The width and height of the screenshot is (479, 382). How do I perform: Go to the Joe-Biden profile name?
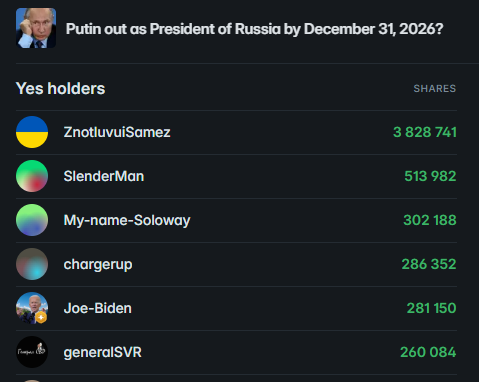[98, 308]
